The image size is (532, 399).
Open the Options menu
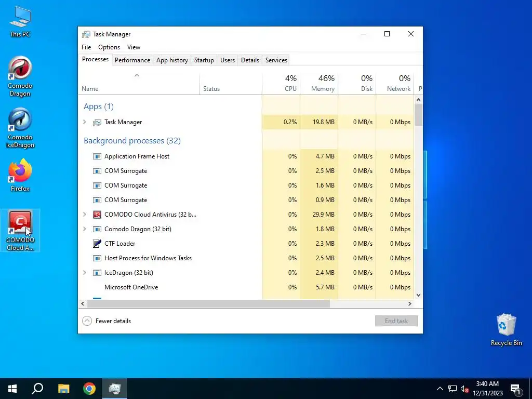[x=109, y=47]
